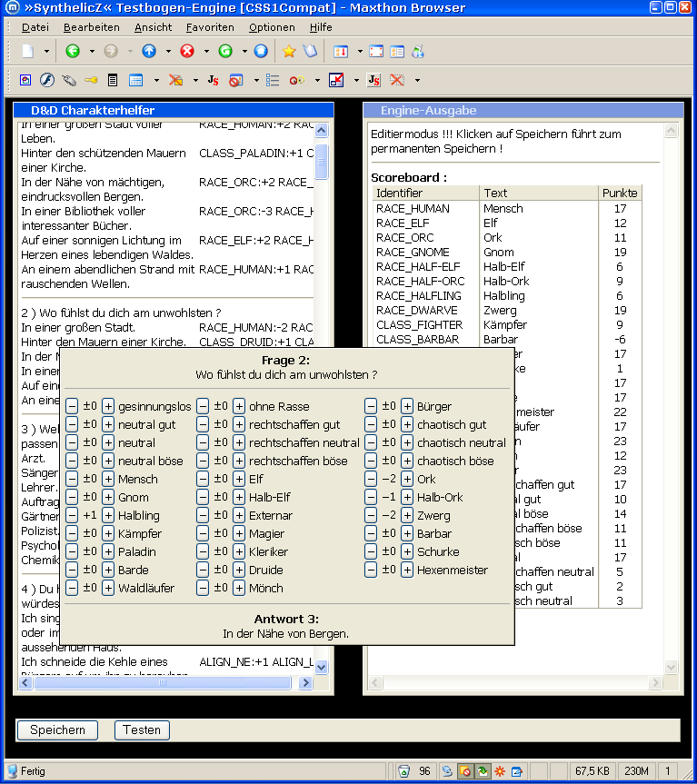Click the blue up-arrow navigation icon
The image size is (697, 784).
tap(149, 51)
